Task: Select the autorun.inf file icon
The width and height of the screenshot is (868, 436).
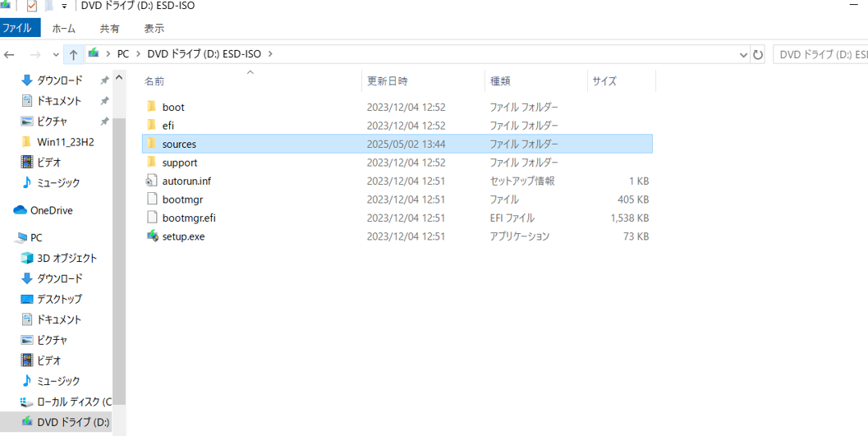Action: click(152, 181)
